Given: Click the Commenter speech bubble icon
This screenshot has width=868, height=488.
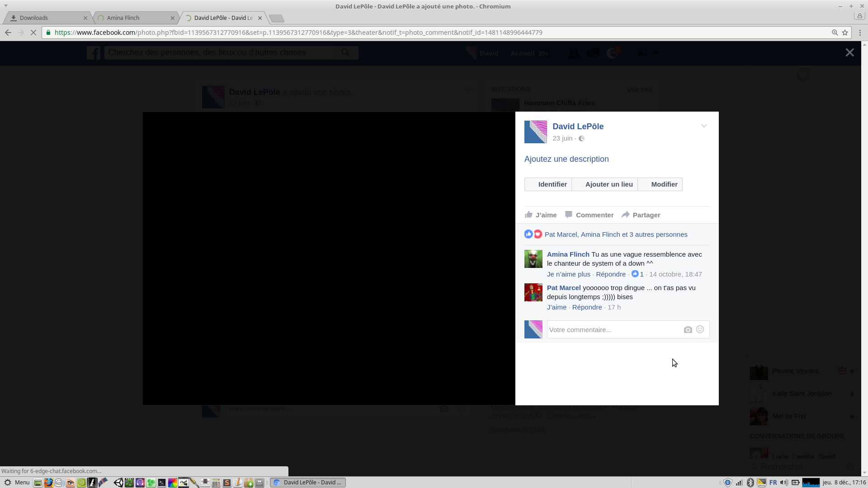Looking at the screenshot, I should pos(569,215).
